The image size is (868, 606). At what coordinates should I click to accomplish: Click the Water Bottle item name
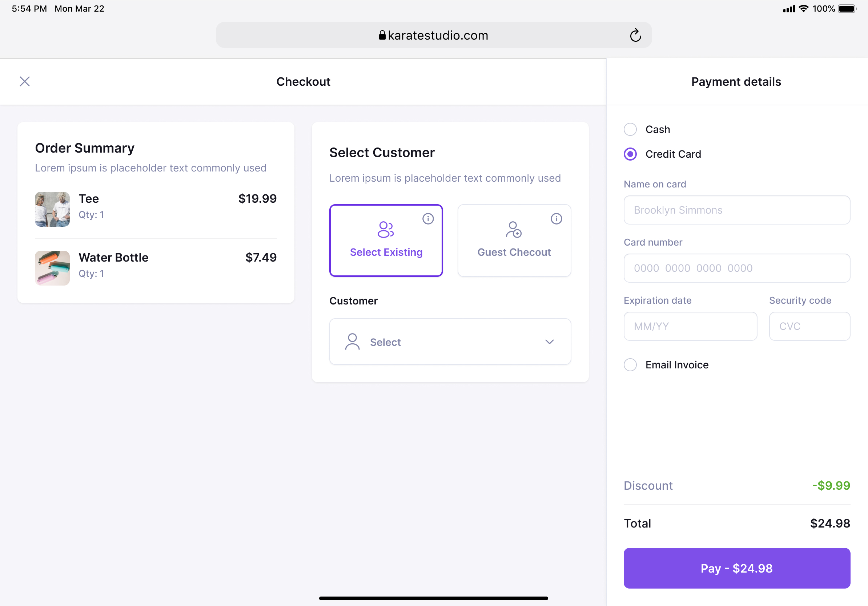113,257
